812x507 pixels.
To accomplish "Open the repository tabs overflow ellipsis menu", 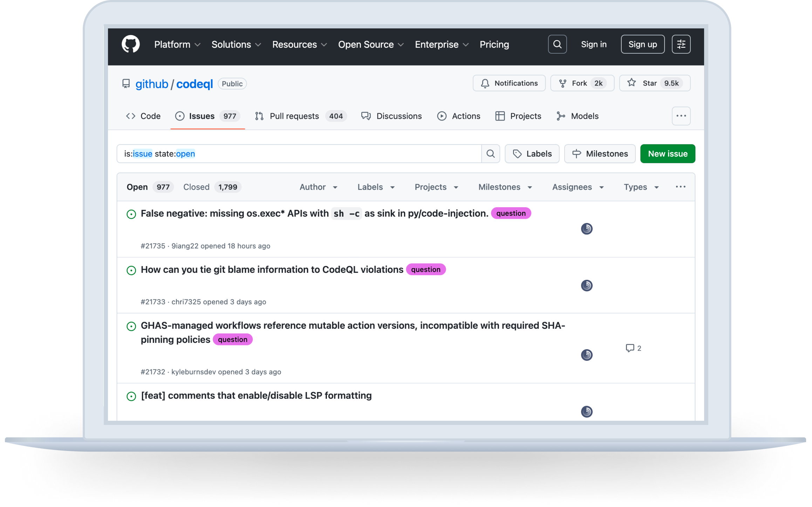I will 681,116.
